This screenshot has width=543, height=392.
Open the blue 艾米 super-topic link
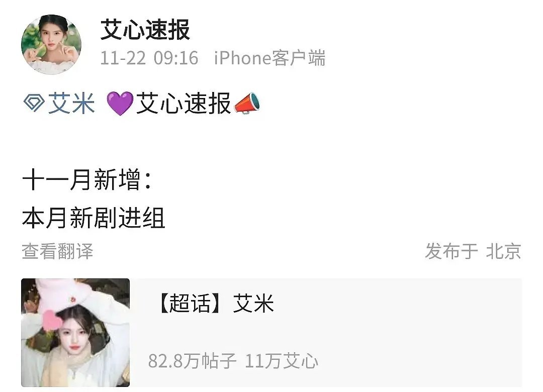[x=71, y=103]
